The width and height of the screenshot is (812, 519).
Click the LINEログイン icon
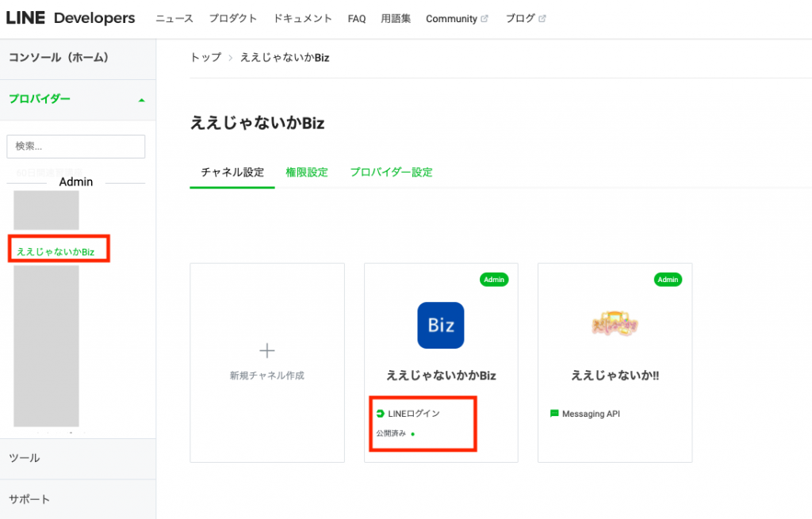click(381, 414)
